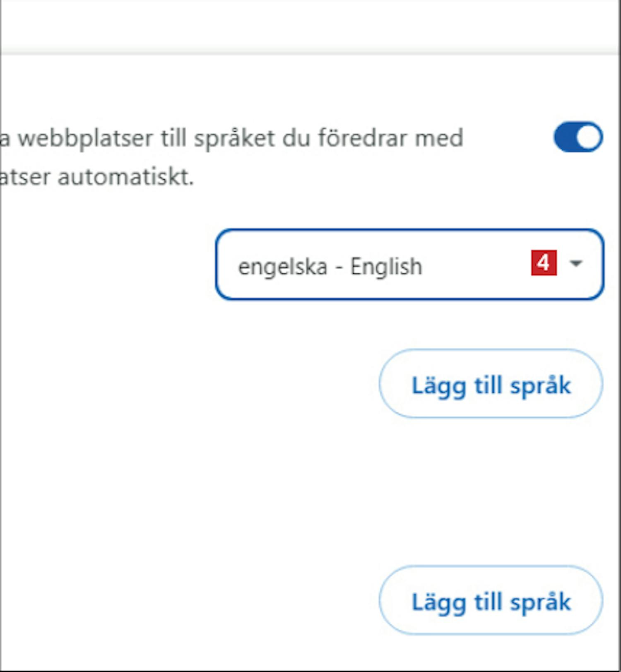621x672 pixels.
Task: Click the white knob of the translation switch
Action: [x=589, y=137]
